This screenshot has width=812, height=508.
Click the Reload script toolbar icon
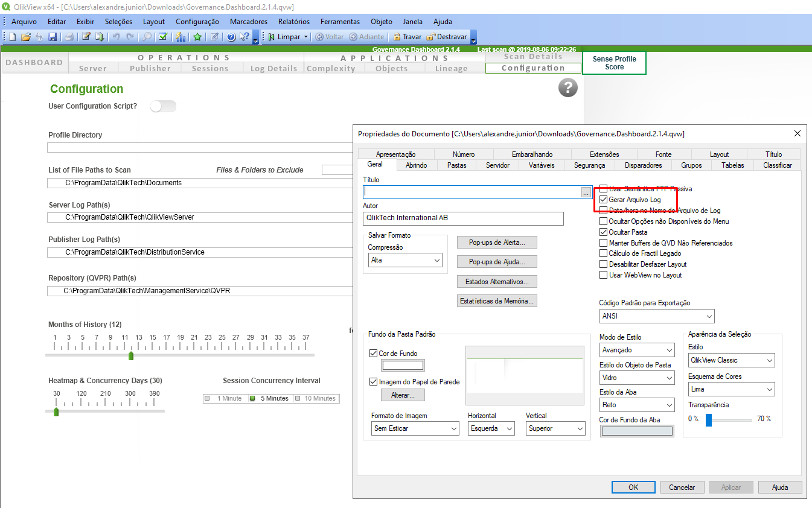click(100, 37)
